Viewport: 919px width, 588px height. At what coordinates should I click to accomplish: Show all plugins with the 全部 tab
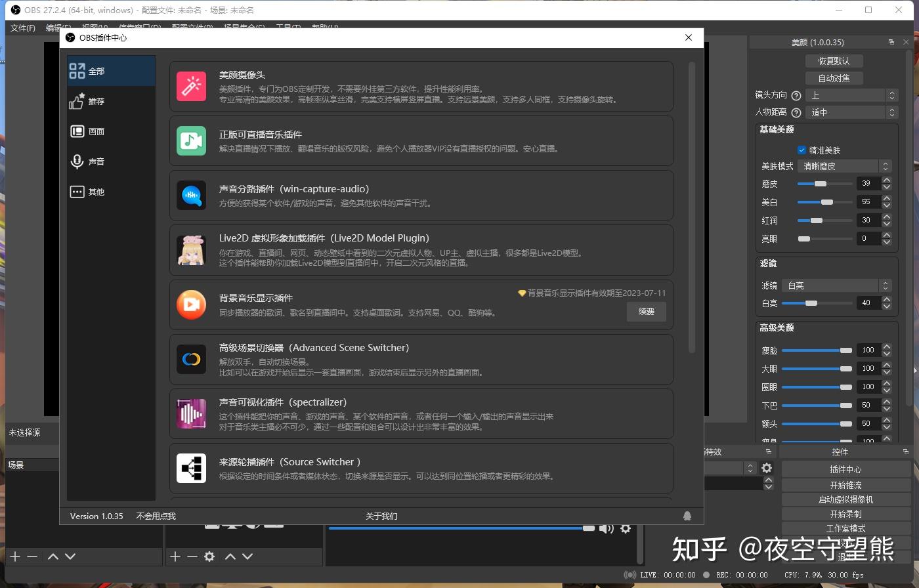(x=111, y=71)
